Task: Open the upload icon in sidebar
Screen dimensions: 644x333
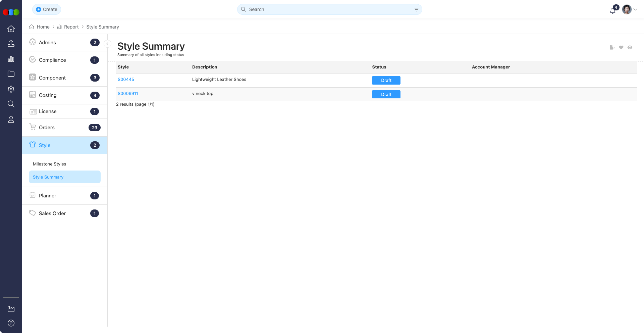Action: pos(11,44)
